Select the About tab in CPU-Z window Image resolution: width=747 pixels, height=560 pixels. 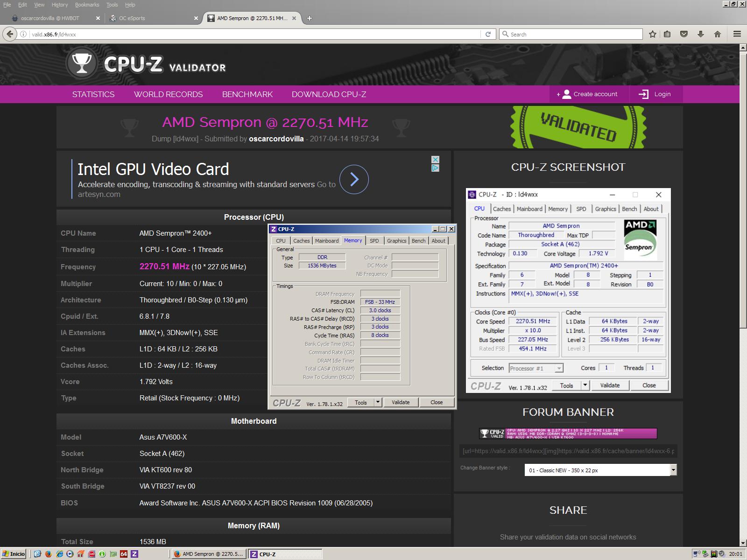pyautogui.click(x=438, y=241)
